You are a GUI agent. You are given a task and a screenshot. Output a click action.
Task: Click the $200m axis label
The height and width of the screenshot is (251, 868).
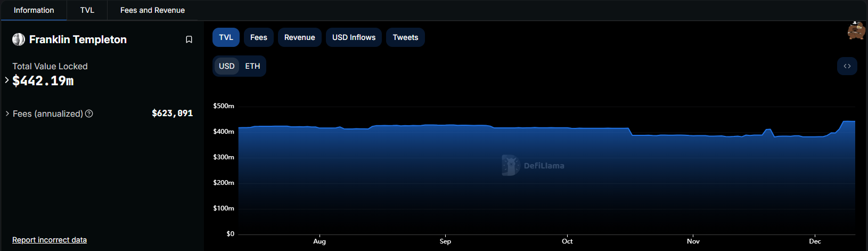tap(224, 183)
